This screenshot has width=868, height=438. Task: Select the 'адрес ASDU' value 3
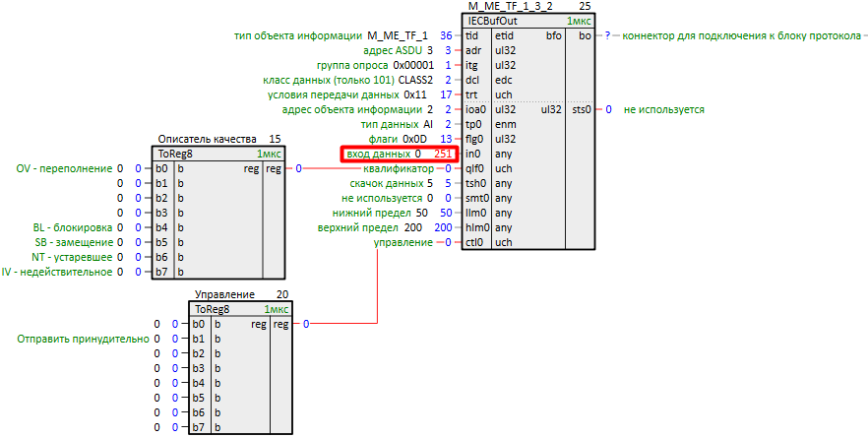tap(446, 50)
